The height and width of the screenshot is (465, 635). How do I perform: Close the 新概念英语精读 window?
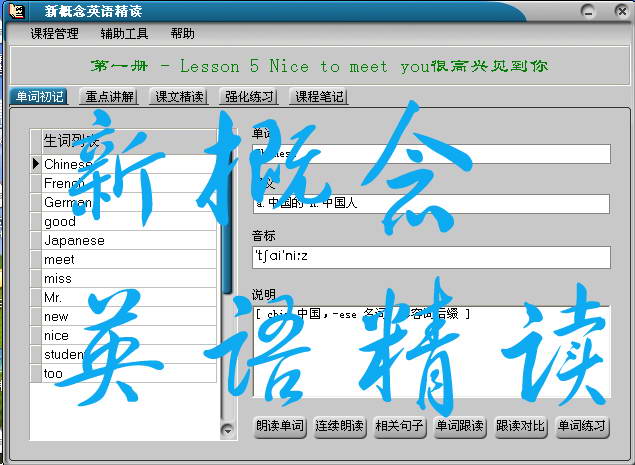[622, 11]
